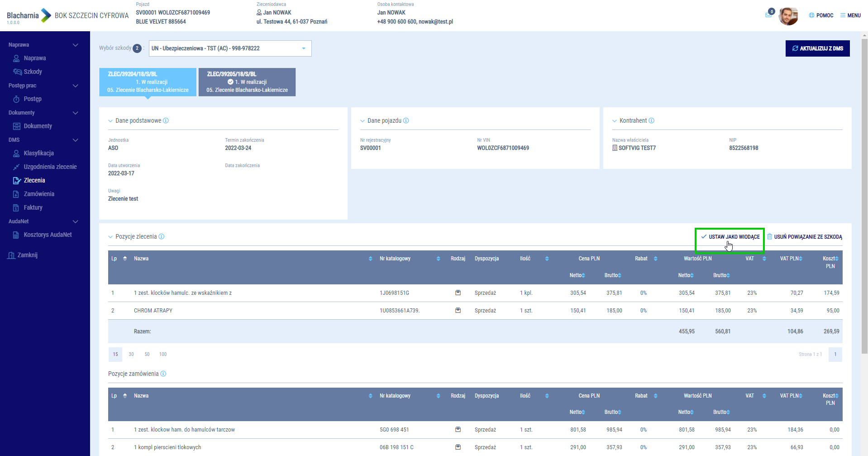Click the AKTUALIZUJ Z DMS button
This screenshot has height=456, width=868.
817,48
